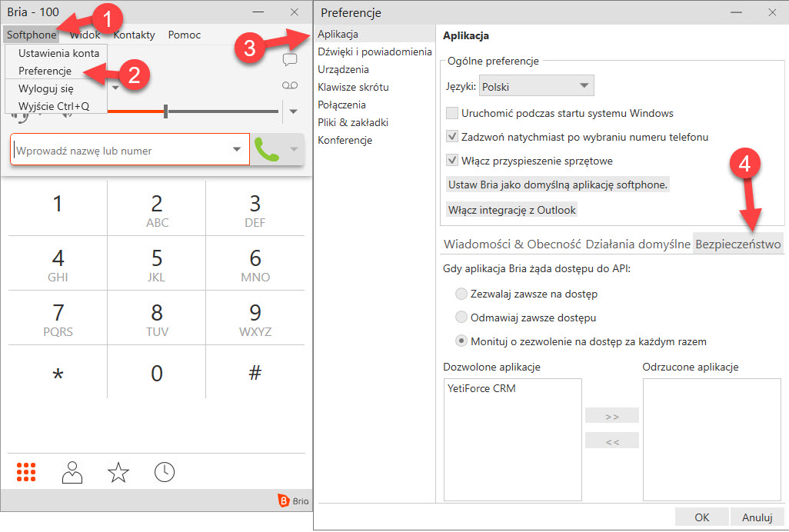Open the Pomoc menu
Viewport: 789px width, 532px height.
[184, 35]
